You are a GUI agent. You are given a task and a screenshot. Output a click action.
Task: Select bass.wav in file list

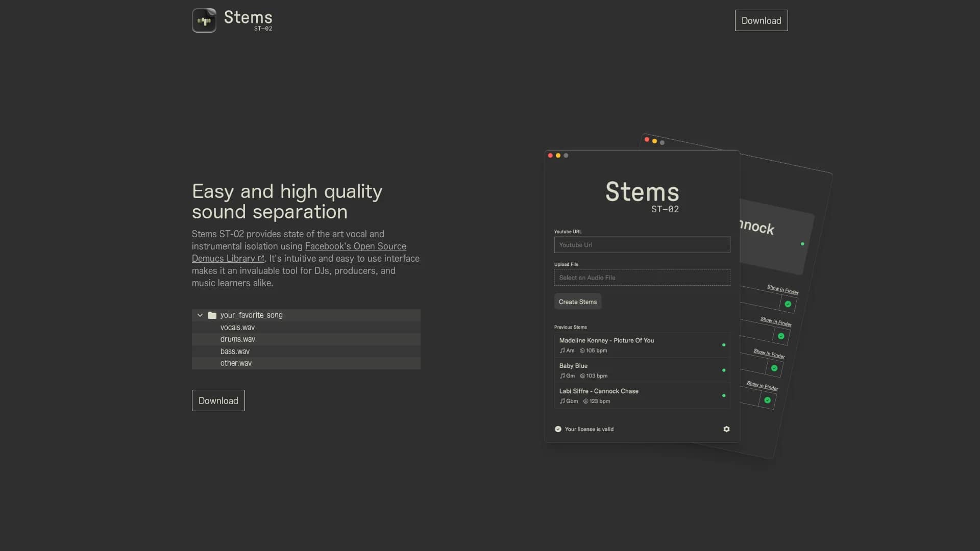point(306,352)
